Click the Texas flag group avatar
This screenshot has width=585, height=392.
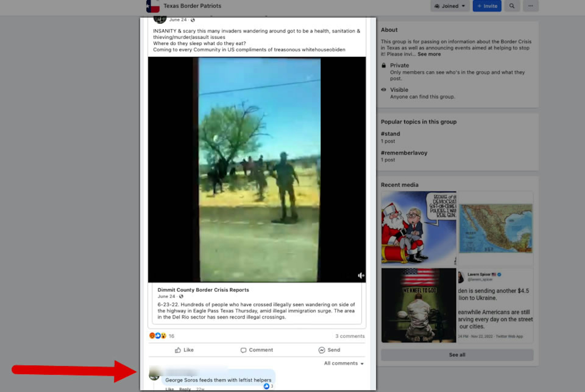(153, 6)
